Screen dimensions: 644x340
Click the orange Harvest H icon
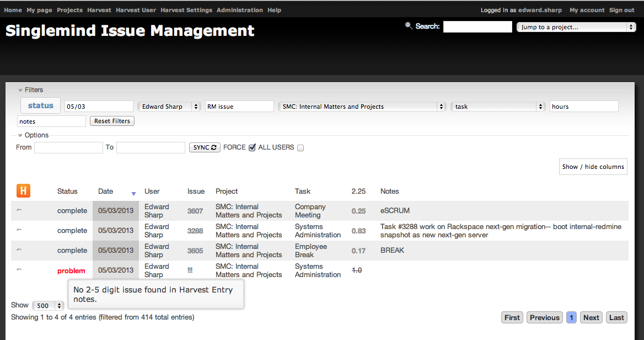23,191
